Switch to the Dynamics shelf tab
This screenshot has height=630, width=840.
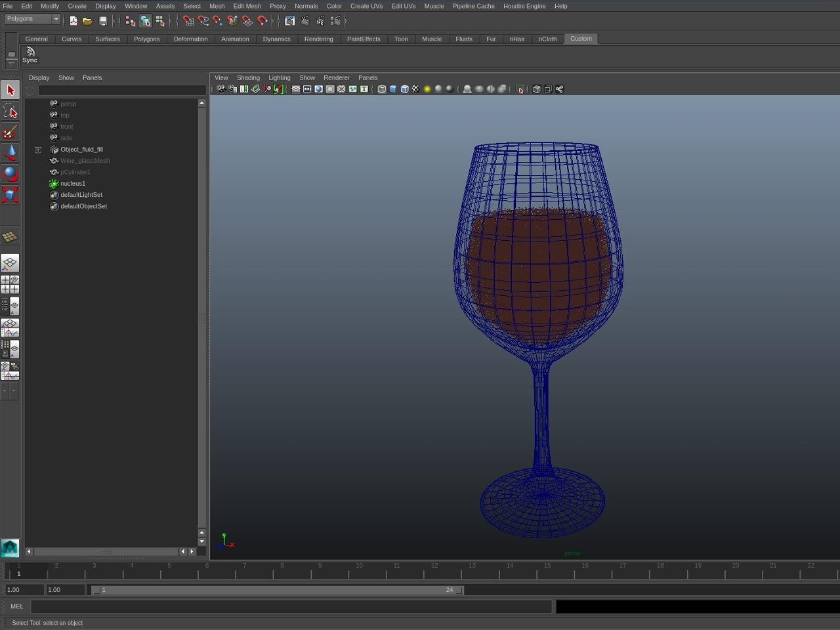point(276,39)
